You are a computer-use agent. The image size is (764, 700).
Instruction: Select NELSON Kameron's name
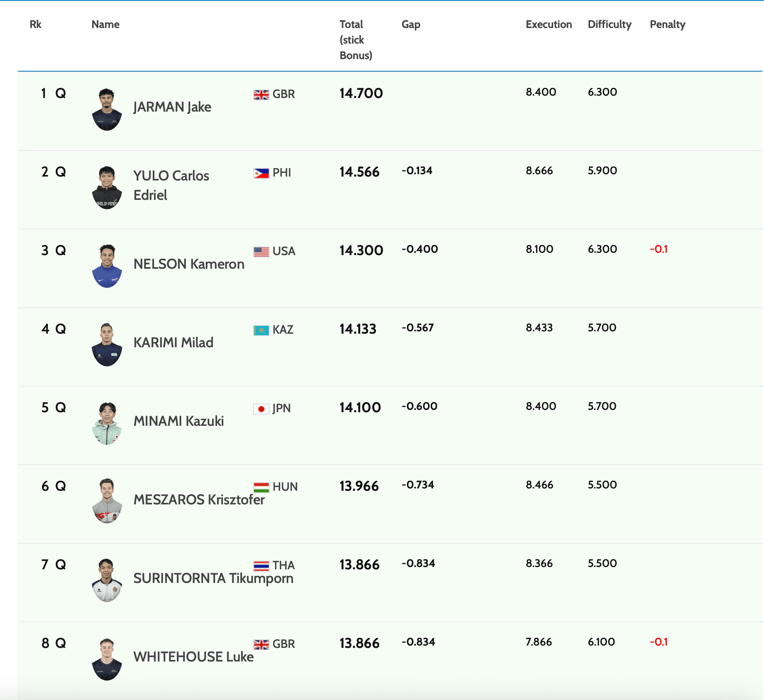(189, 264)
